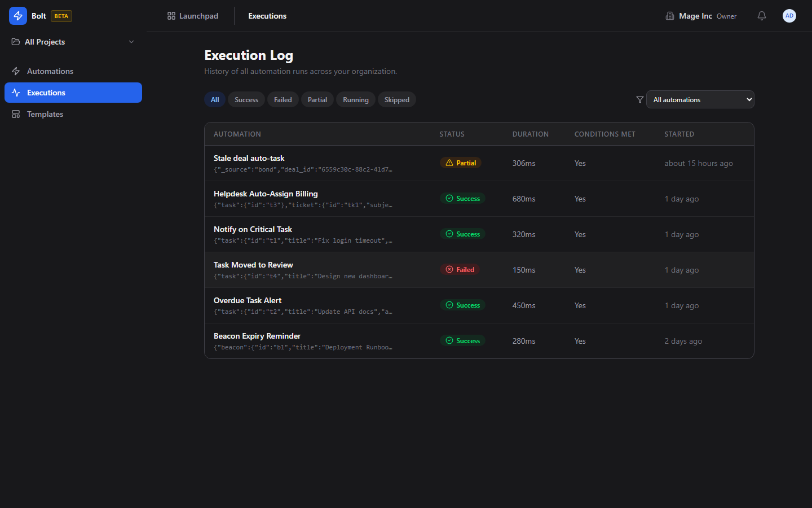The height and width of the screenshot is (508, 812).
Task: Click the Bolt lightning logo icon
Action: 18,16
